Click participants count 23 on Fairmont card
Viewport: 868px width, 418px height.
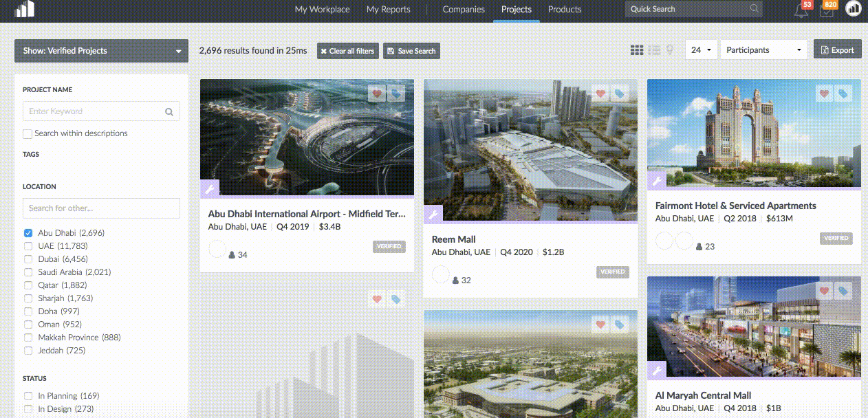[x=705, y=246]
